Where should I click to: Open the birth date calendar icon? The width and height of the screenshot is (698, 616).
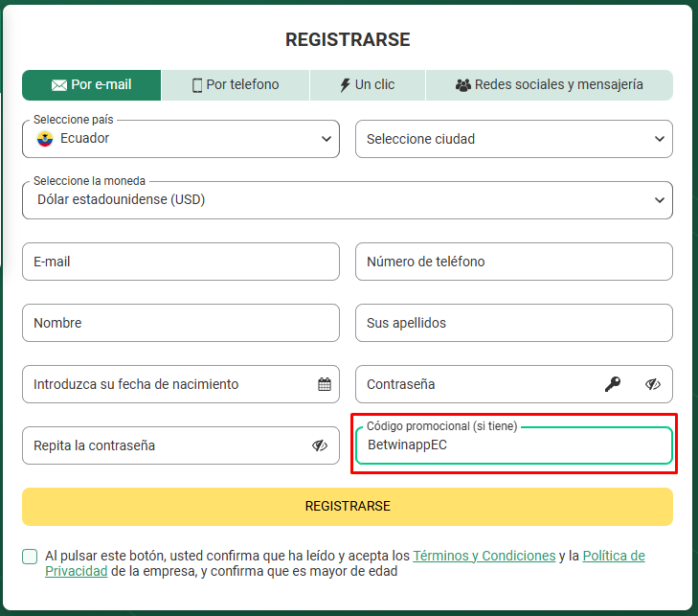click(x=325, y=384)
